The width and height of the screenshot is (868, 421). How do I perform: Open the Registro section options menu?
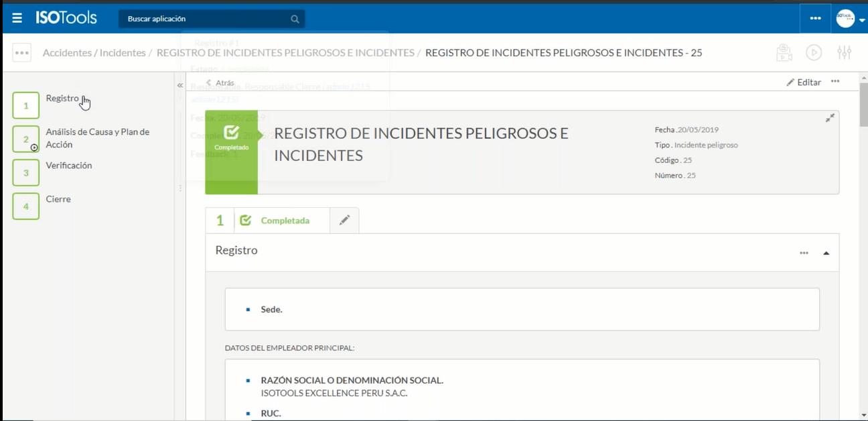click(x=804, y=253)
